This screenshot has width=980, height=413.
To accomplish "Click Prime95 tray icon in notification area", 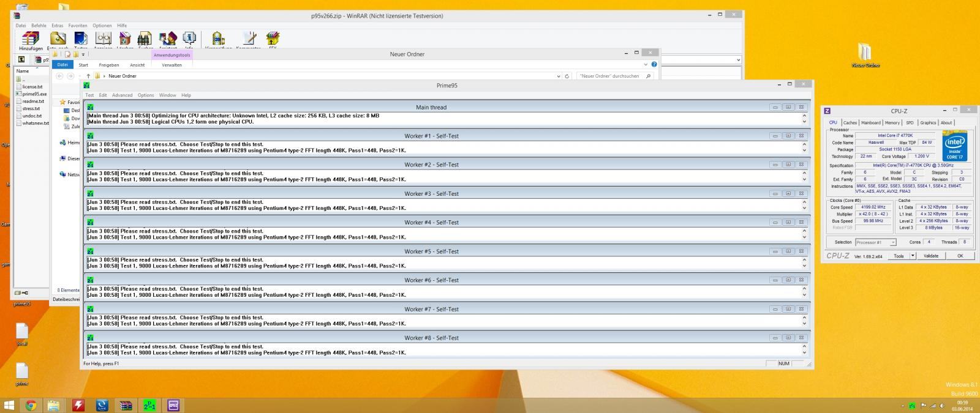I will (x=913, y=406).
